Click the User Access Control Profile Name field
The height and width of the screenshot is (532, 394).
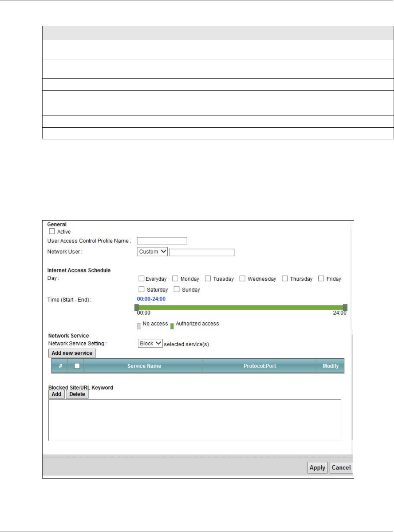click(x=162, y=241)
